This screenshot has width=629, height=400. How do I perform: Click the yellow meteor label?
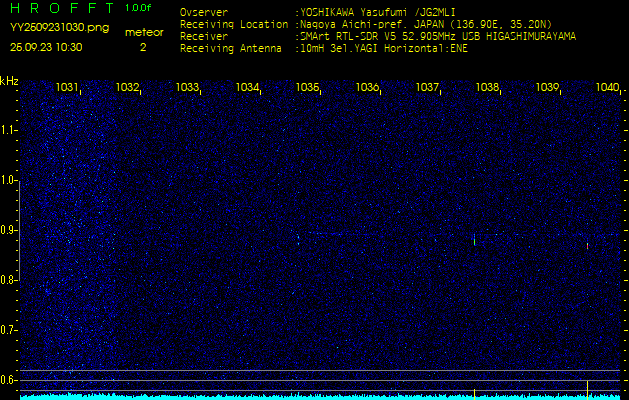coord(143,33)
